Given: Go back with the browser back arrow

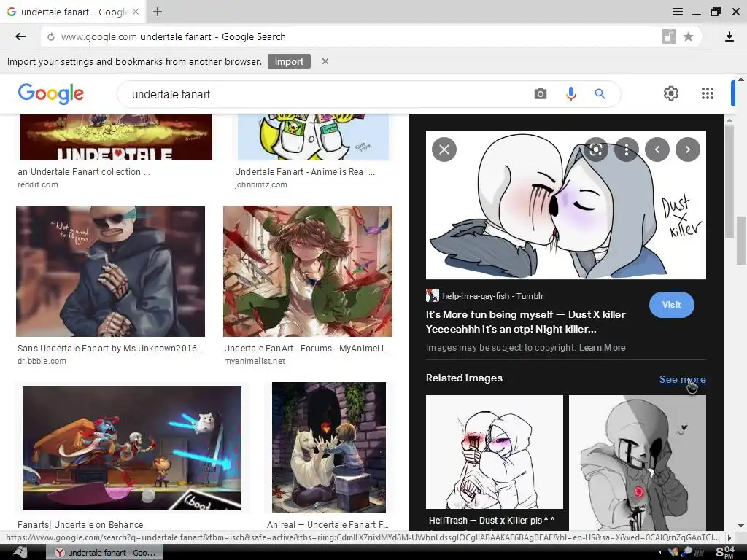Looking at the screenshot, I should 20,36.
